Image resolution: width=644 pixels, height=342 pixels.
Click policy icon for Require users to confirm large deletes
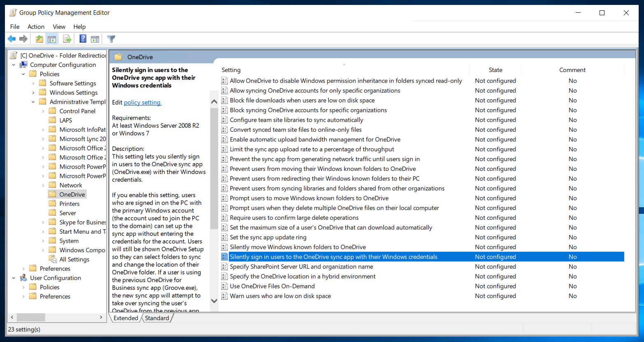click(224, 218)
